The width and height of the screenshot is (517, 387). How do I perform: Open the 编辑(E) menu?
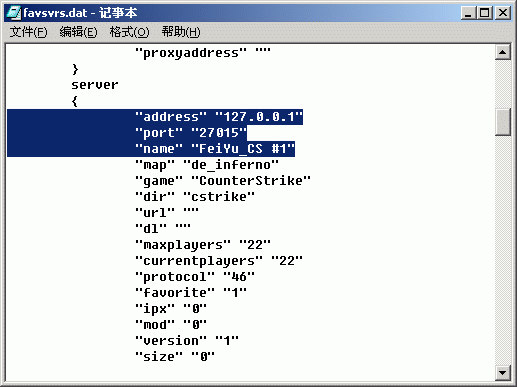click(78, 32)
